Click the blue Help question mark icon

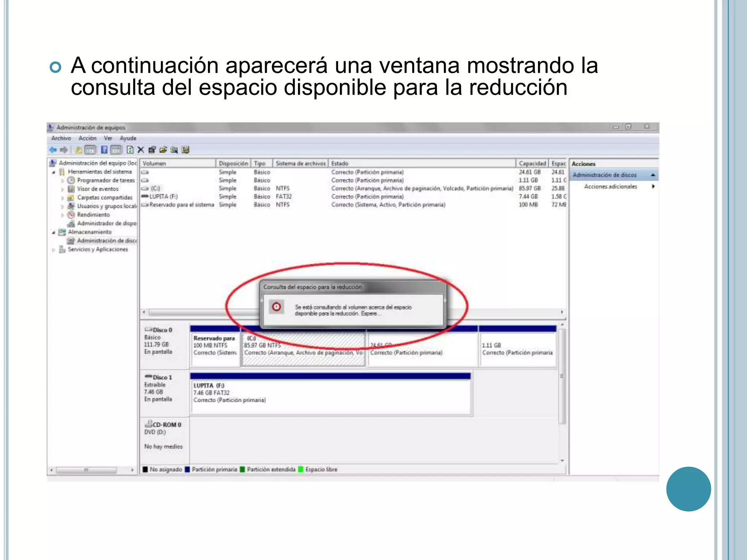pos(104,150)
